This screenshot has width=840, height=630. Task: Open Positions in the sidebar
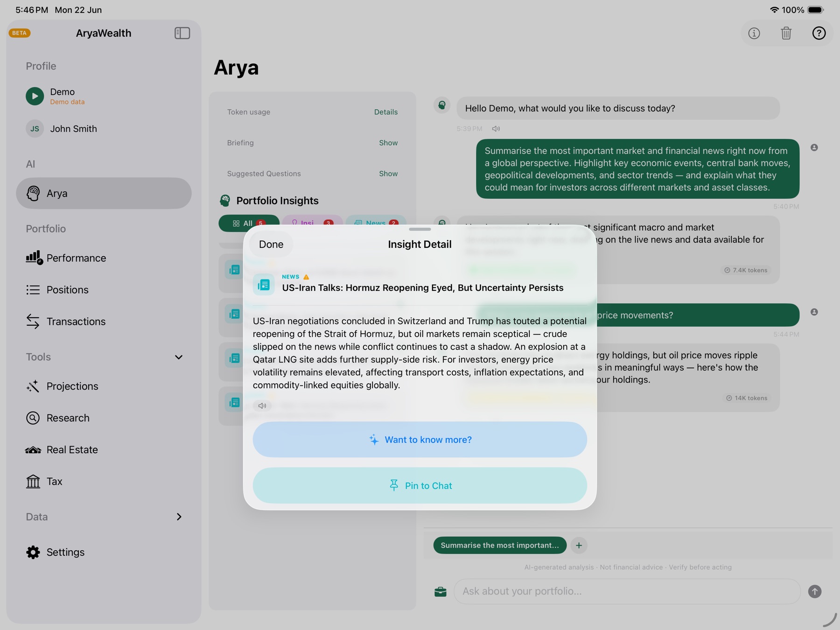coord(104,290)
